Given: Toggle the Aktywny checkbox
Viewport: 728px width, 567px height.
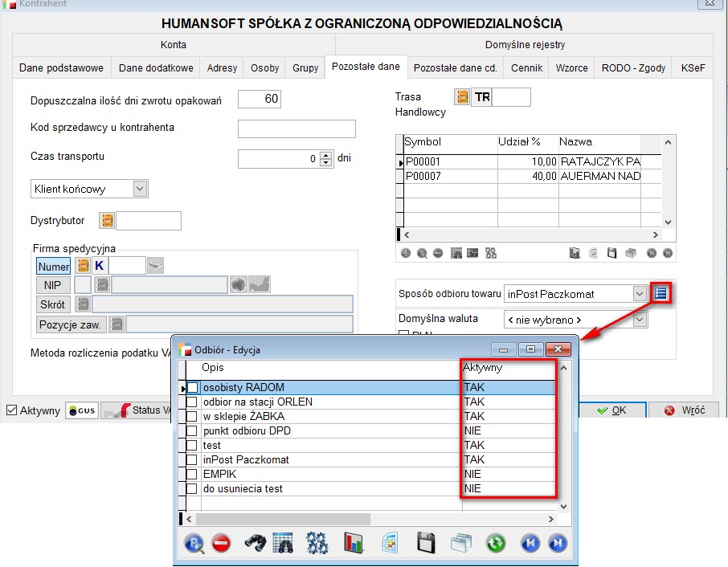Looking at the screenshot, I should (11, 410).
